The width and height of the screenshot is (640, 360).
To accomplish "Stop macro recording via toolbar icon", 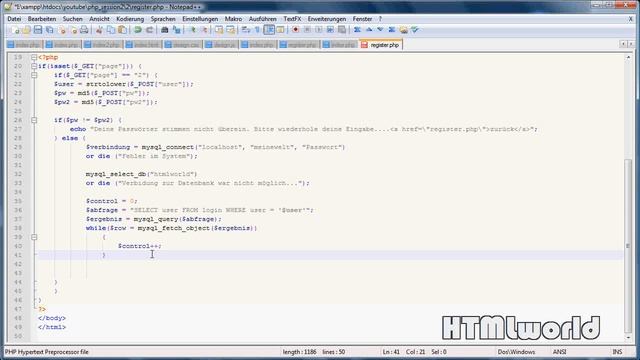I will click(307, 30).
